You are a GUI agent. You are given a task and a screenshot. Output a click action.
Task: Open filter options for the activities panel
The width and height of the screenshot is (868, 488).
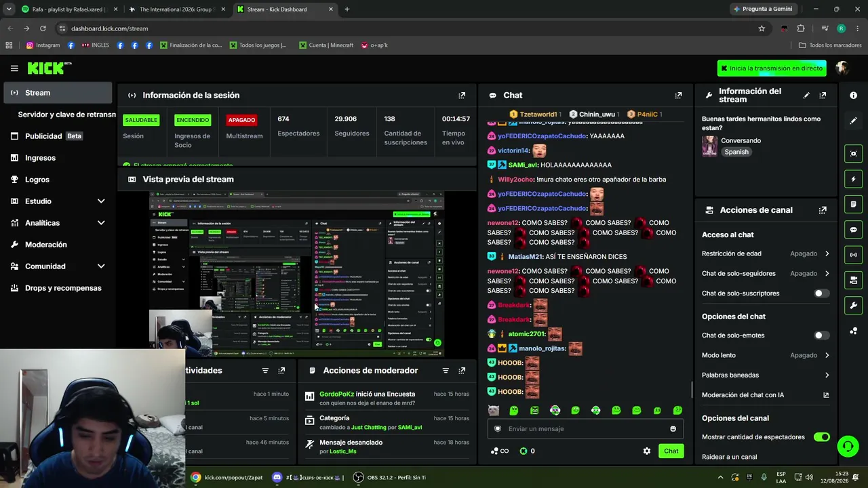(x=265, y=371)
